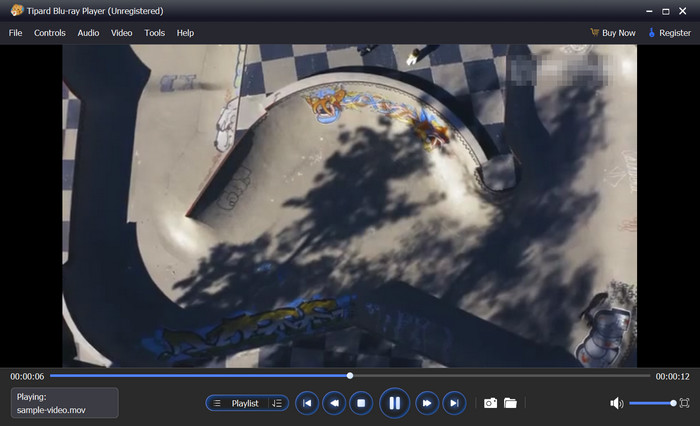Mute audio using the speaker icon
700x426 pixels.
[x=616, y=403]
